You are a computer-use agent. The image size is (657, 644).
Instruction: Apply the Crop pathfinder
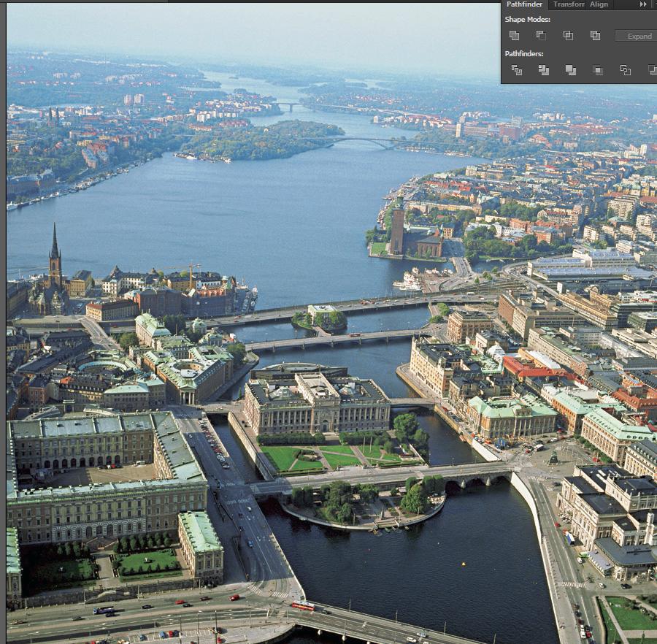pyautogui.click(x=598, y=70)
